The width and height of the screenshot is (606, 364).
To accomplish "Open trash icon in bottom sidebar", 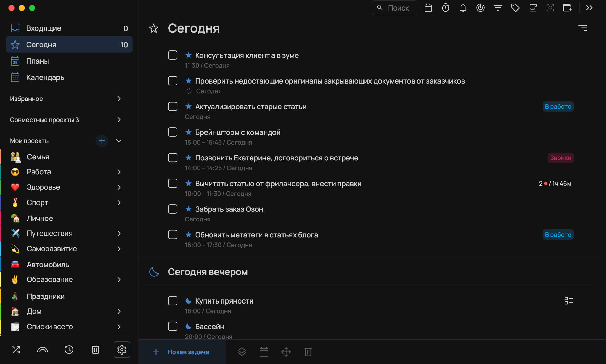I will pyautogui.click(x=95, y=350).
